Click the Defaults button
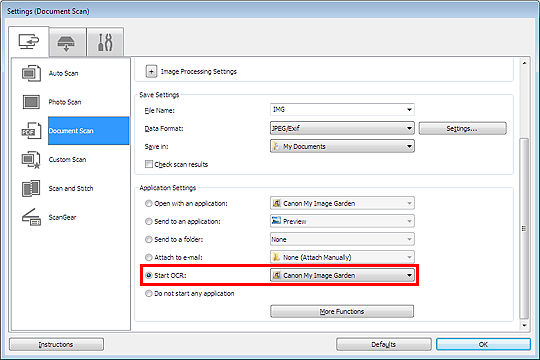Image resolution: width=540 pixels, height=360 pixels. tap(384, 344)
